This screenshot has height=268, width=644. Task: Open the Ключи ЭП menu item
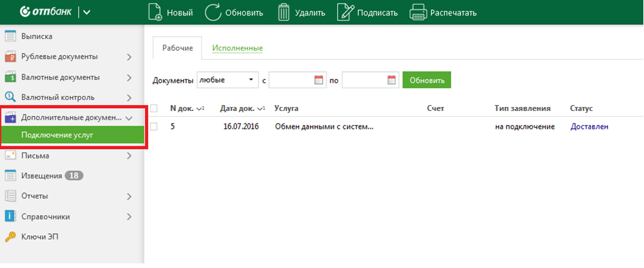pos(40,236)
